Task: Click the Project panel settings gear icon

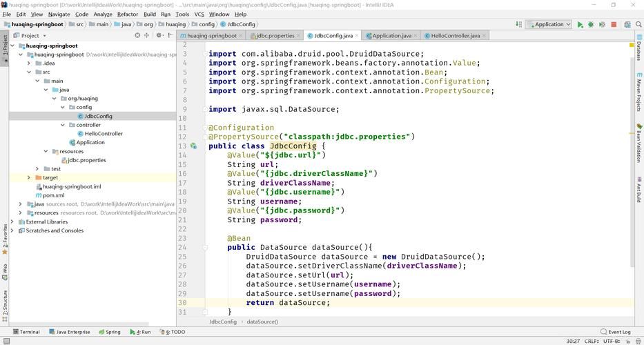Action: 159,35
